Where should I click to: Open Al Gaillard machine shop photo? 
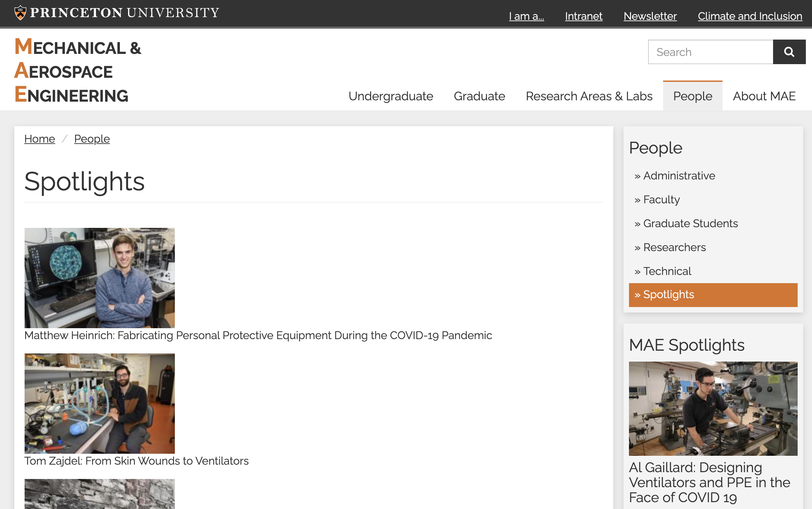(713, 408)
